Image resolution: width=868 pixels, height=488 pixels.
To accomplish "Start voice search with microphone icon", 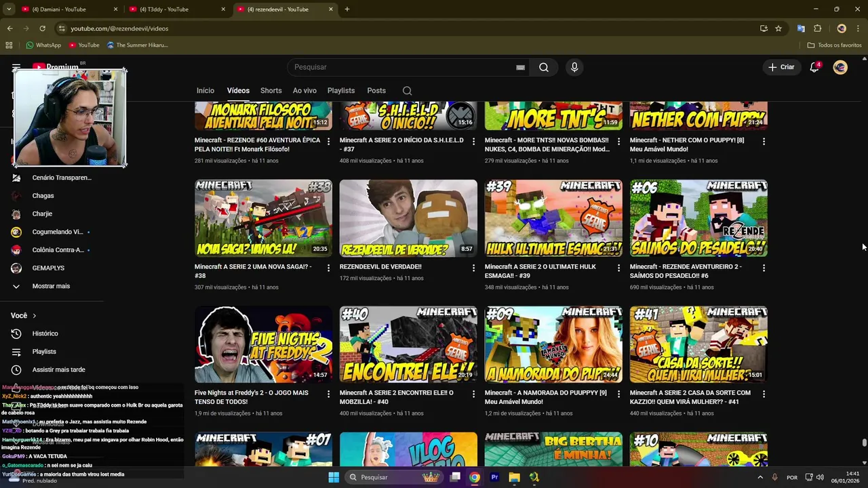I will [574, 67].
